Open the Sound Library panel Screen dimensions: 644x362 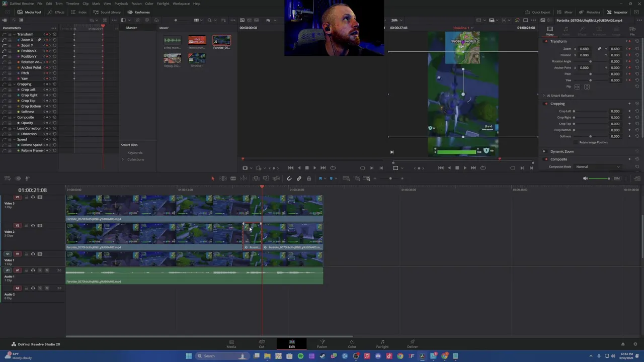coord(107,12)
